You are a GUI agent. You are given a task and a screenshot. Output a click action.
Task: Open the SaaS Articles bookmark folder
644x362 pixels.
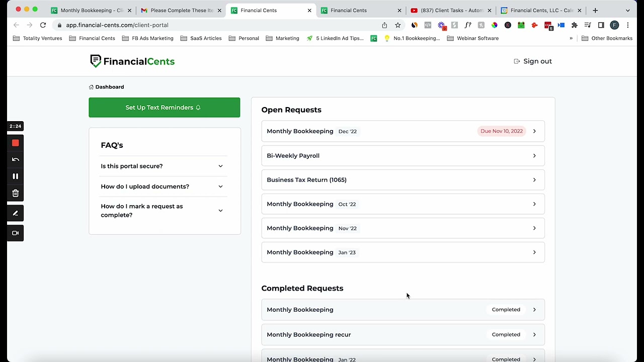201,38
